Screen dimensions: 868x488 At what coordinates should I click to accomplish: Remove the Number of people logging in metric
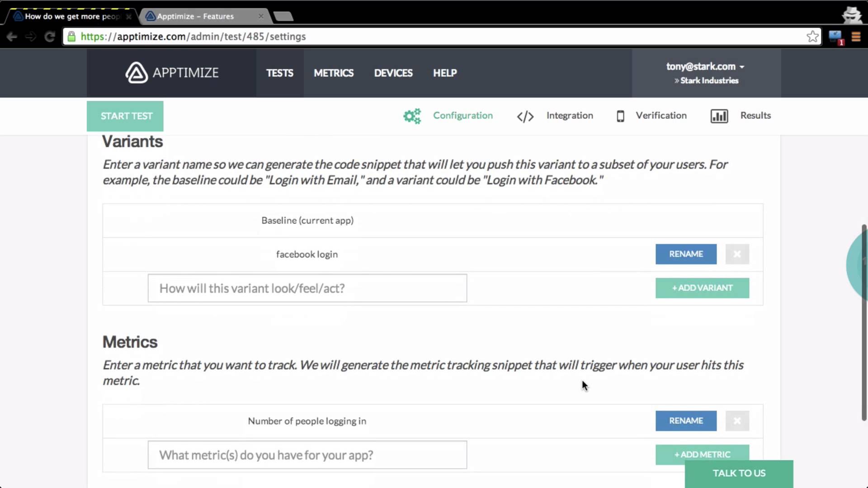pyautogui.click(x=737, y=421)
